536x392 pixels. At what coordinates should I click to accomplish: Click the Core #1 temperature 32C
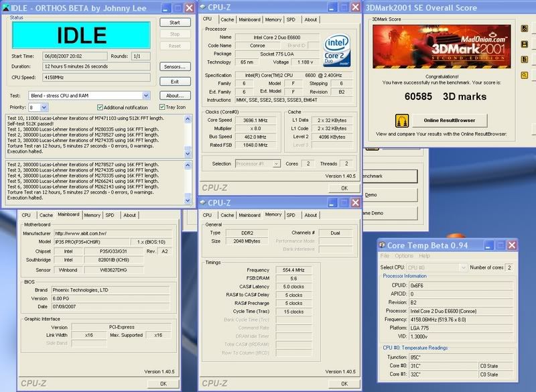pyautogui.click(x=443, y=374)
